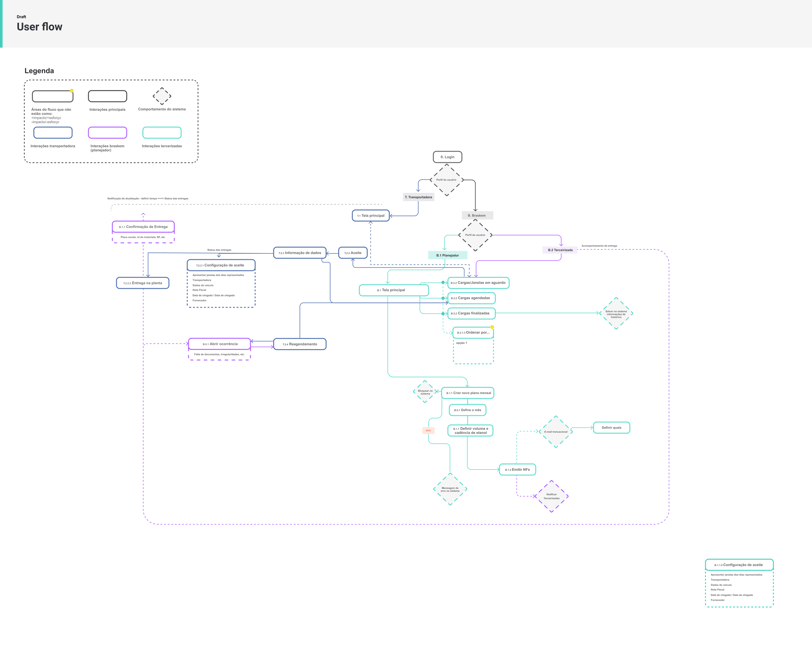Select the Definir quais node
This screenshot has height=655, width=812.
[x=612, y=428]
